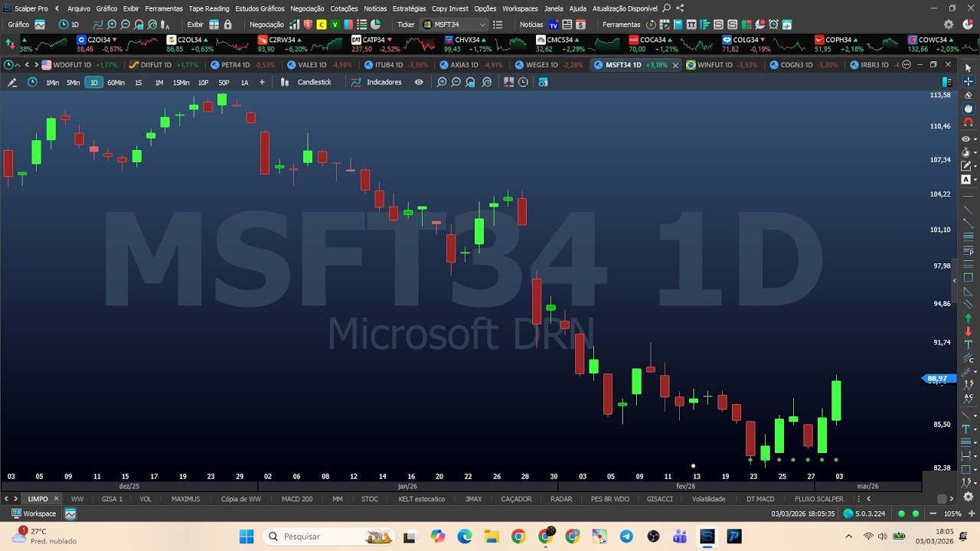The height and width of the screenshot is (551, 980).
Task: Open the bar chart icon beside Negociação
Action: click(294, 24)
